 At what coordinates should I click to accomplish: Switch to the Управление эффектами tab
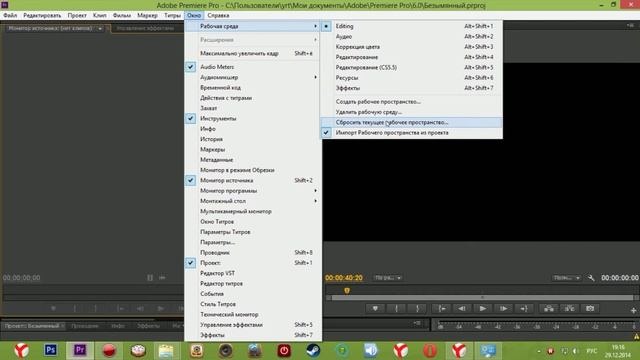pyautogui.click(x=145, y=29)
